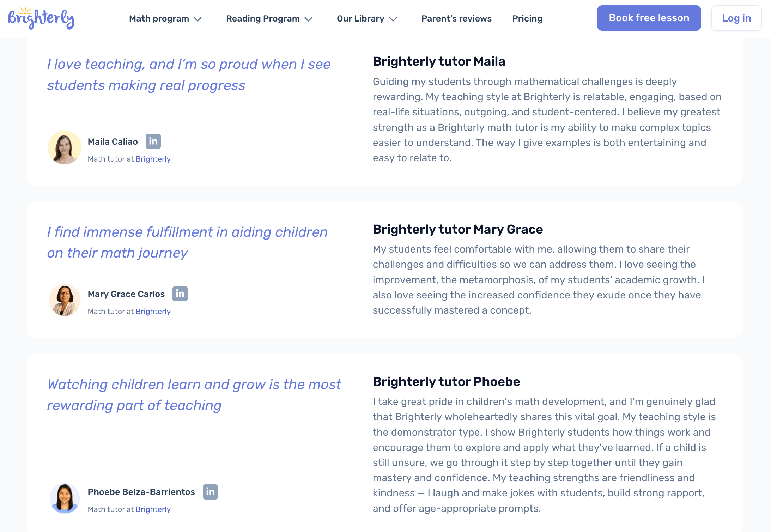
Task: Select the name Maila Caliao
Action: click(113, 141)
